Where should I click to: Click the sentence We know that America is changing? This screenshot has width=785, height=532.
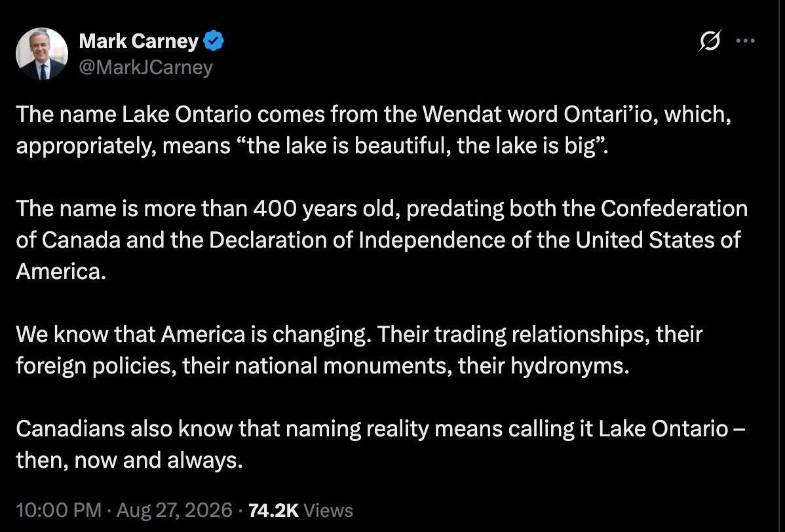tap(194, 334)
